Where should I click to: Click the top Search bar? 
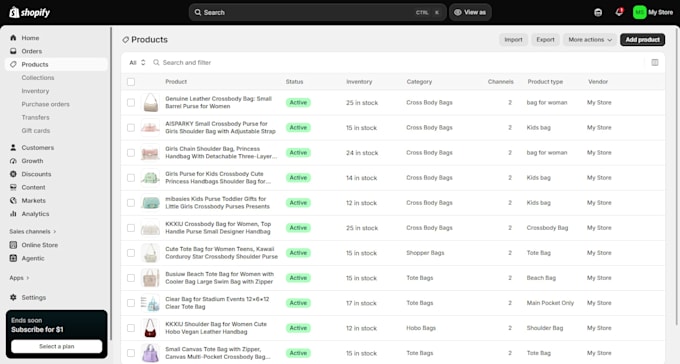317,13
